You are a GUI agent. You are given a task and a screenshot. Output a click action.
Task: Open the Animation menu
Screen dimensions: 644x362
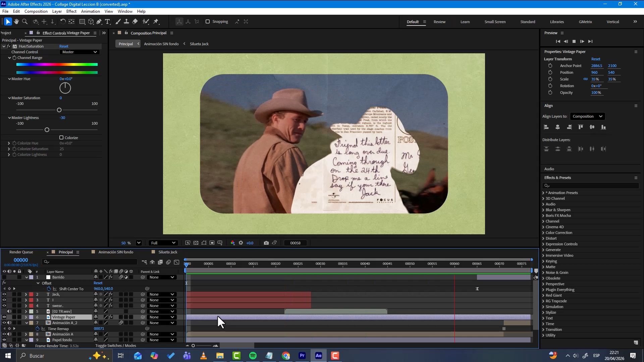[x=91, y=11]
